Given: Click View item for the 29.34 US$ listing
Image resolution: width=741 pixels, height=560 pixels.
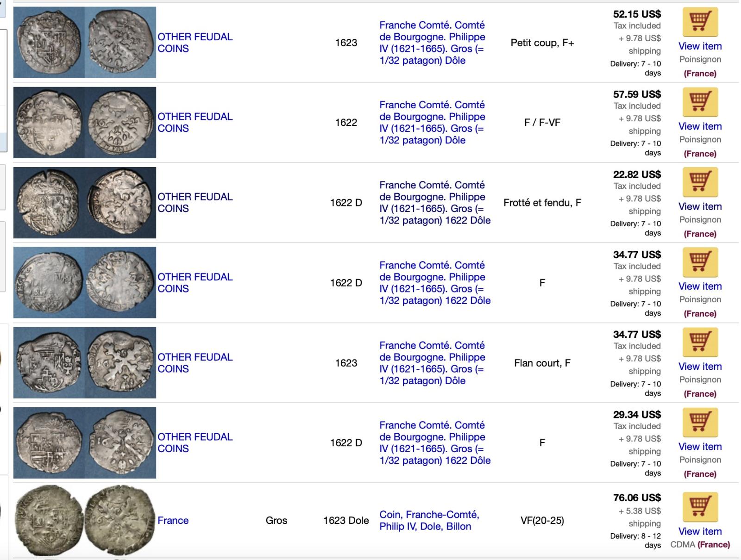Looking at the screenshot, I should point(700,447).
